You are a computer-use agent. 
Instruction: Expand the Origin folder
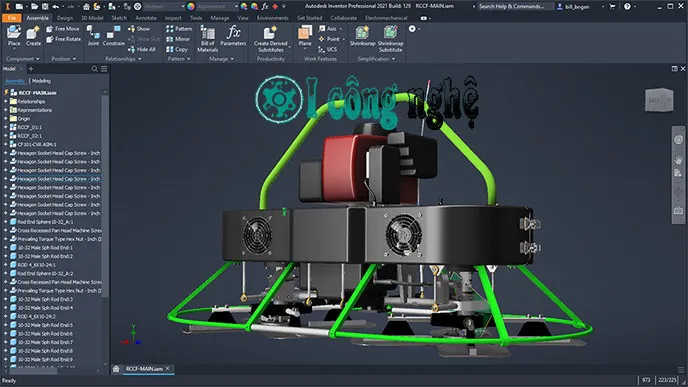(6, 118)
